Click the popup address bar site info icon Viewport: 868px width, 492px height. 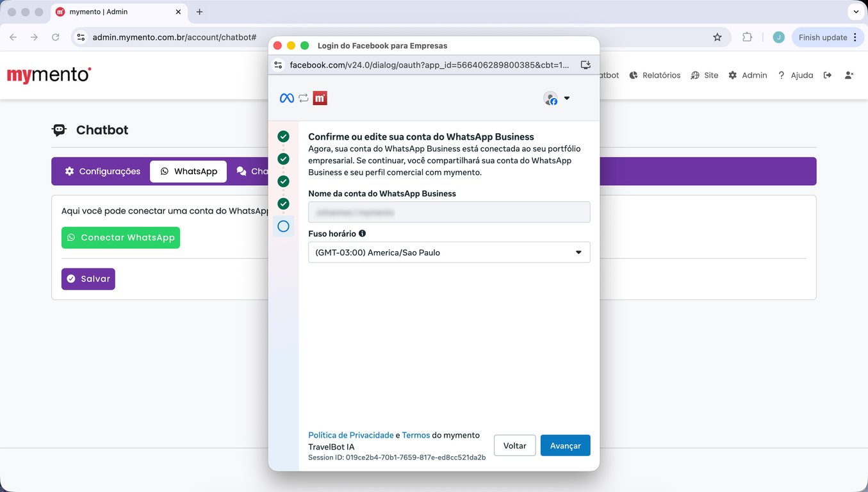pos(278,65)
